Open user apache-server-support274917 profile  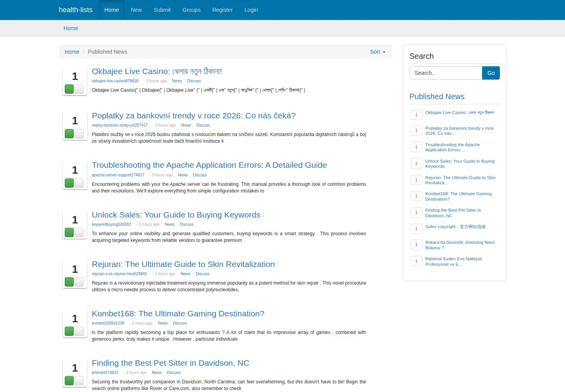(x=118, y=175)
